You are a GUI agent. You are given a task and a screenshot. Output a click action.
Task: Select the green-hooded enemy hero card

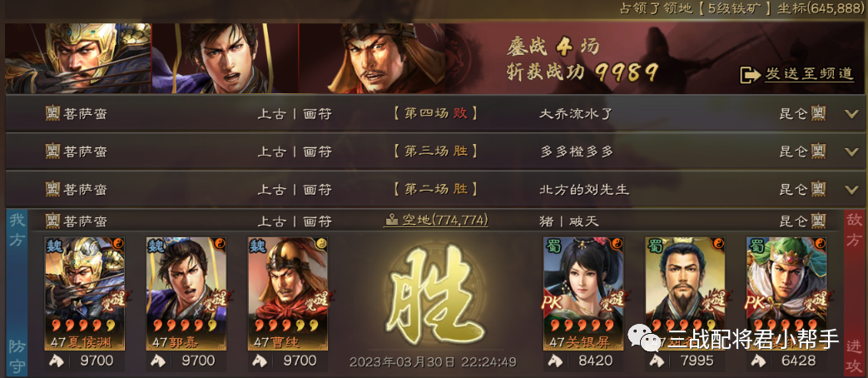pyautogui.click(x=786, y=294)
